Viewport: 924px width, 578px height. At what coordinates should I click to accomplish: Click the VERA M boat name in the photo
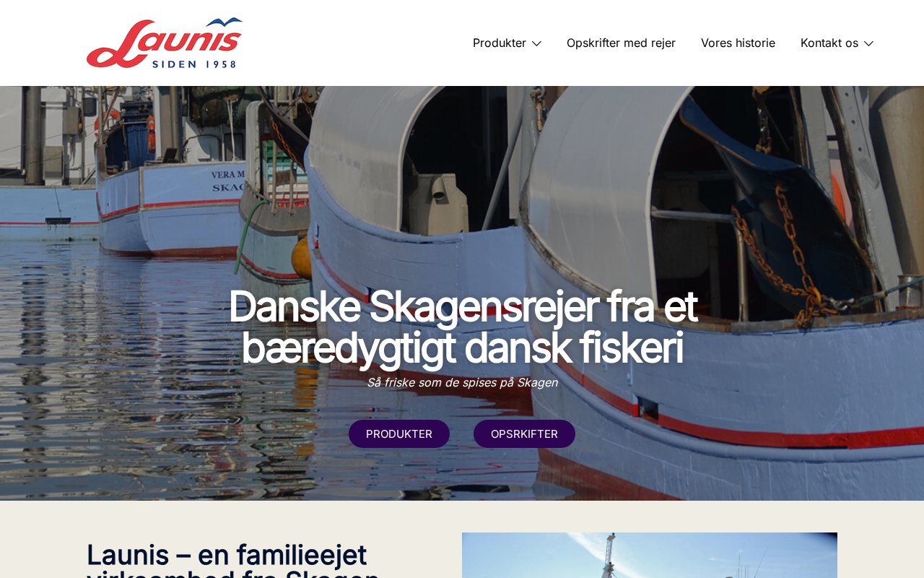[x=227, y=175]
